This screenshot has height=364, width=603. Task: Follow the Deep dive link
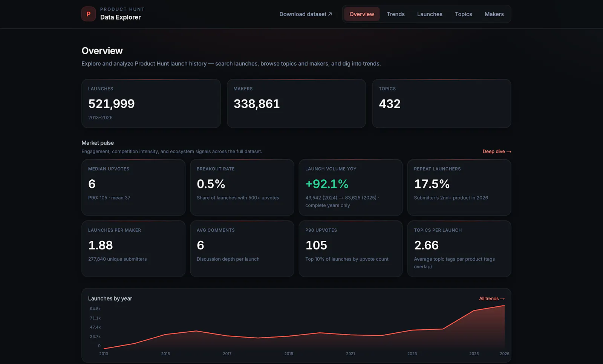point(497,151)
